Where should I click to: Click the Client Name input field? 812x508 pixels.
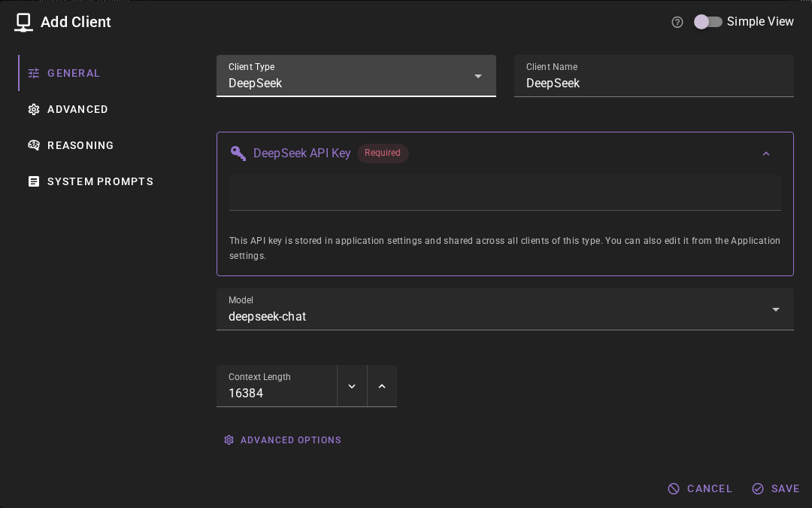653,76
